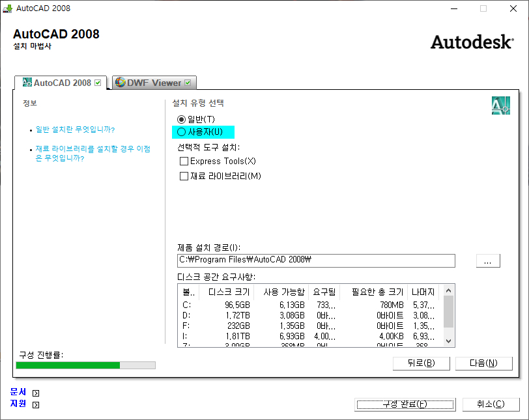
Task: Click the 6.93GB available cell
Action: 292,337
